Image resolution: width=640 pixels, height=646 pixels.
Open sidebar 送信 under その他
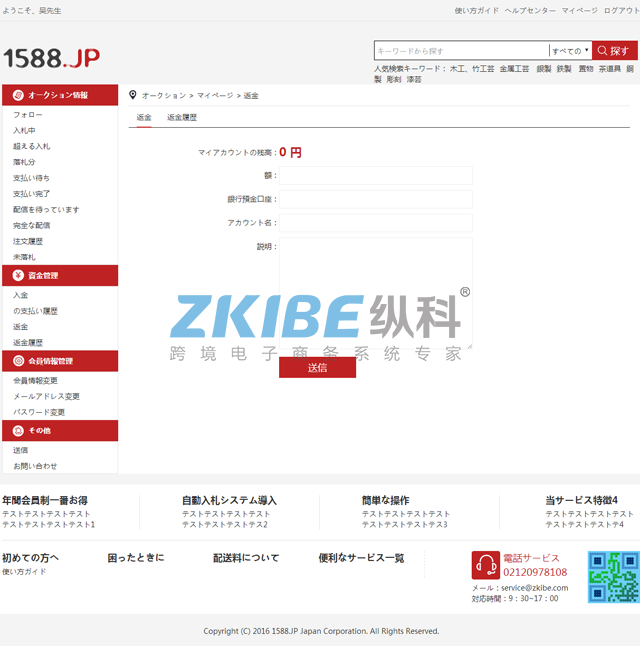point(21,450)
